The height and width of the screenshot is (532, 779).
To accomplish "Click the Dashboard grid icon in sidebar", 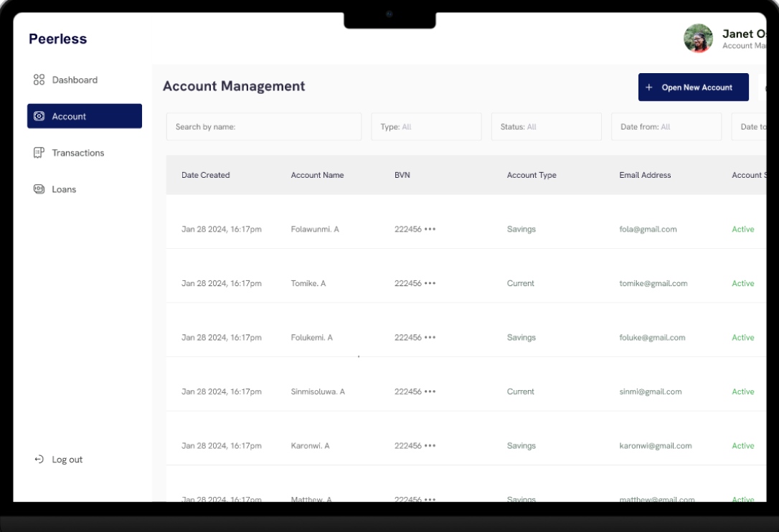I will [x=39, y=80].
